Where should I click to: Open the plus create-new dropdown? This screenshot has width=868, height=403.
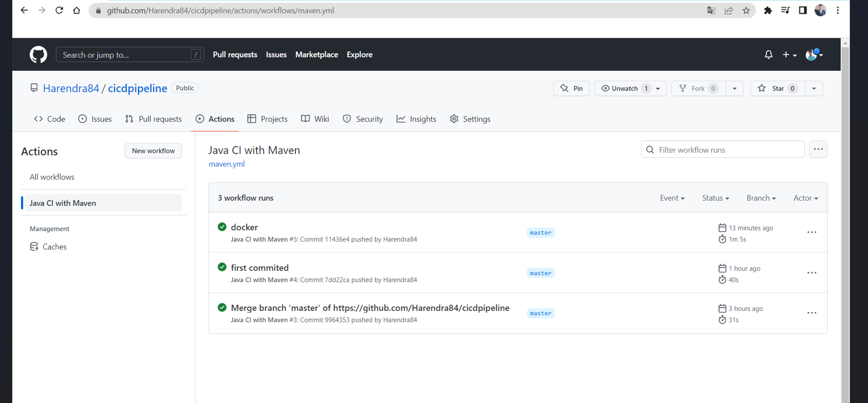coord(789,55)
